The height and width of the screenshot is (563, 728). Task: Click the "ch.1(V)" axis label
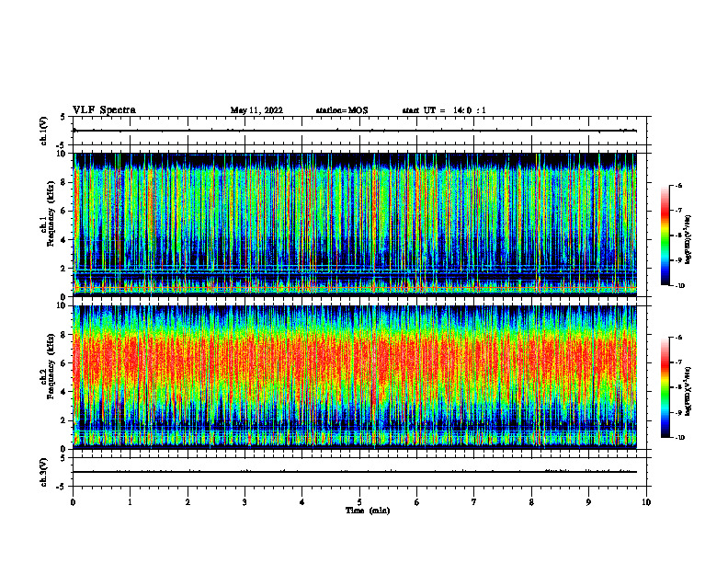coord(44,131)
